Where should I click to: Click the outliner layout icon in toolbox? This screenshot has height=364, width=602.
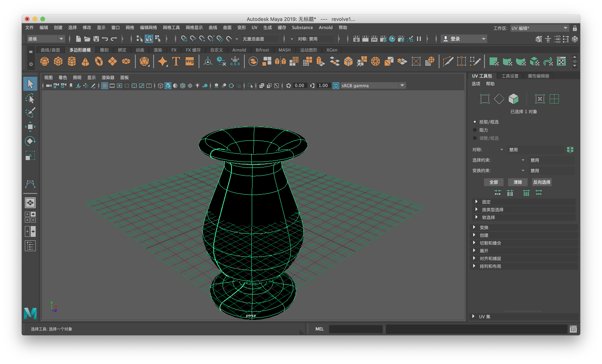coord(30,246)
